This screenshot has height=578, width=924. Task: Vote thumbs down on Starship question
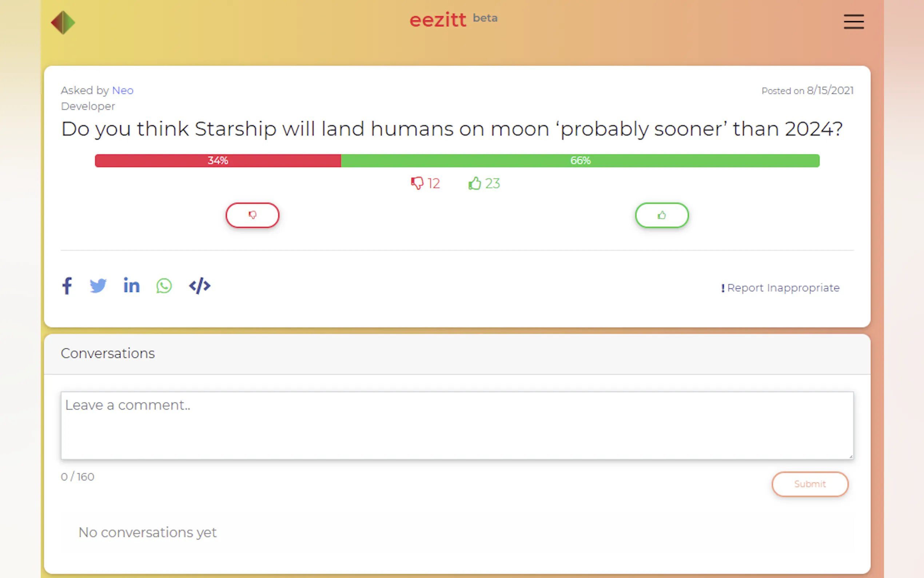[252, 215]
